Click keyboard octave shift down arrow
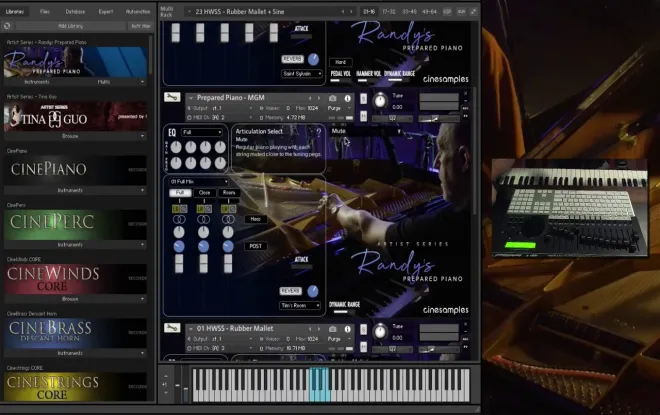660x415 pixels. click(166, 393)
